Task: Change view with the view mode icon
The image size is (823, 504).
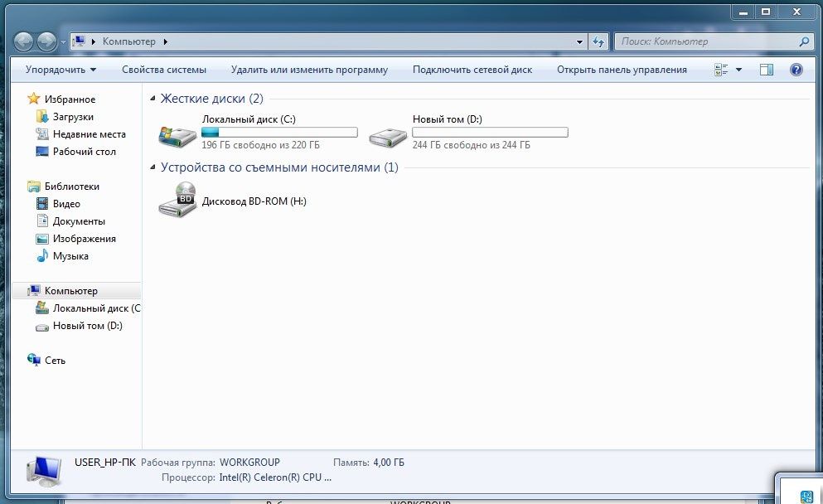Action: point(721,70)
